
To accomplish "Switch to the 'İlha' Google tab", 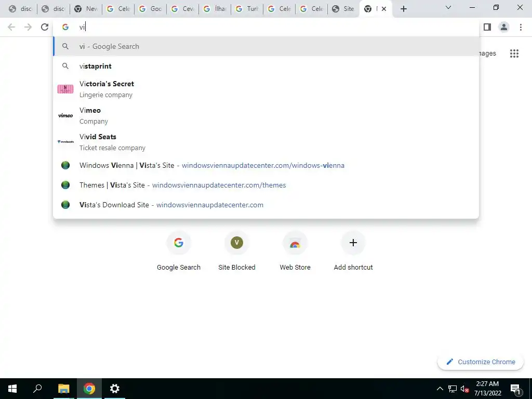I will click(x=215, y=9).
